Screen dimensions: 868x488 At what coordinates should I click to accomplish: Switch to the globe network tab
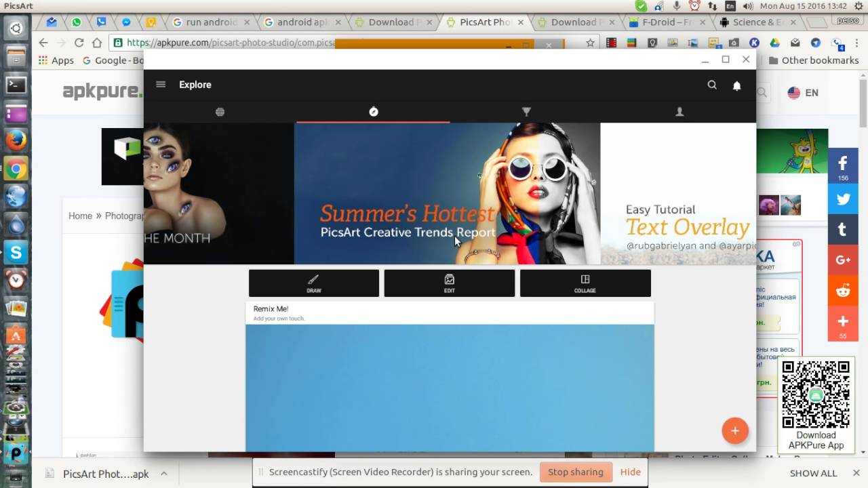pyautogui.click(x=220, y=112)
